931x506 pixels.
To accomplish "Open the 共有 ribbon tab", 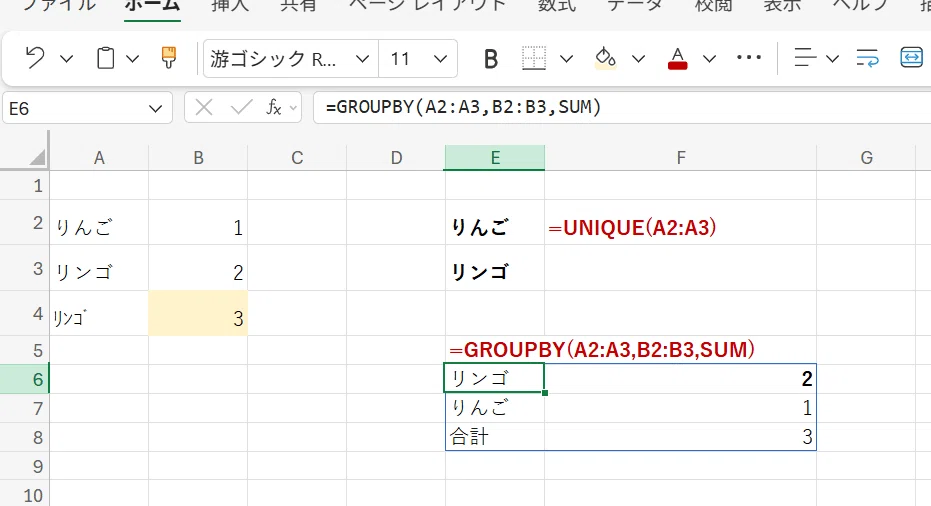I will (x=297, y=6).
